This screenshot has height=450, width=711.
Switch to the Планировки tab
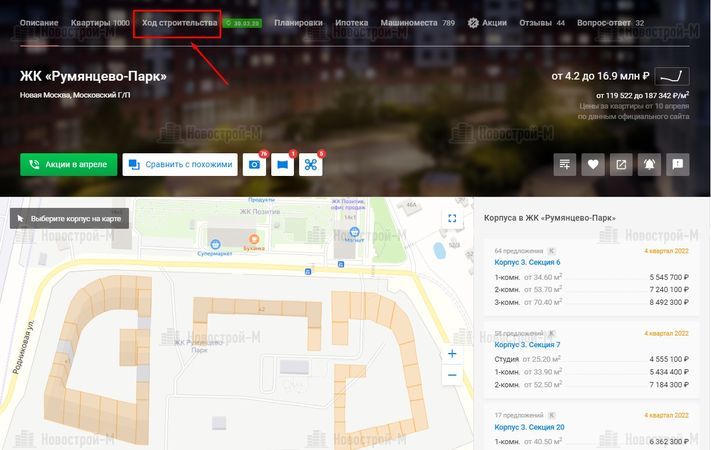(298, 22)
